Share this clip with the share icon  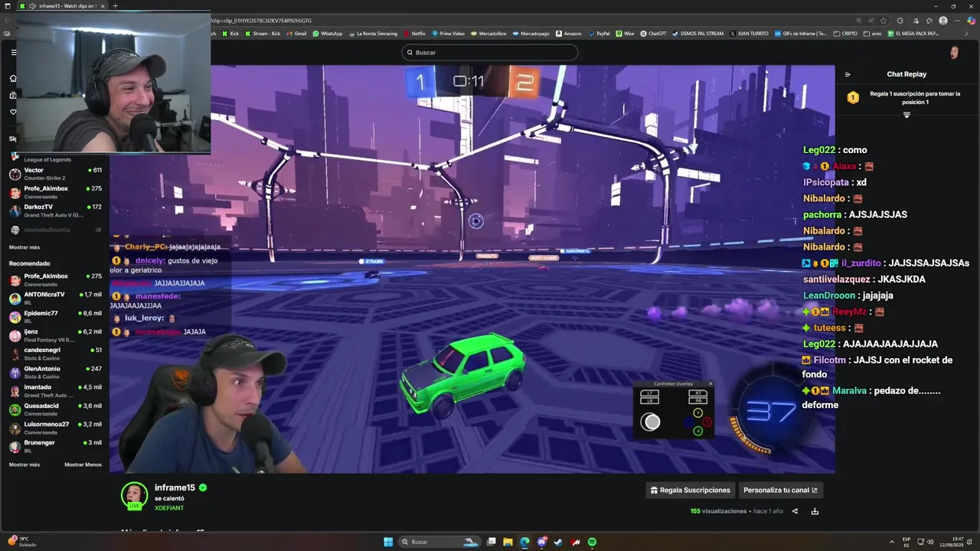[x=795, y=511]
